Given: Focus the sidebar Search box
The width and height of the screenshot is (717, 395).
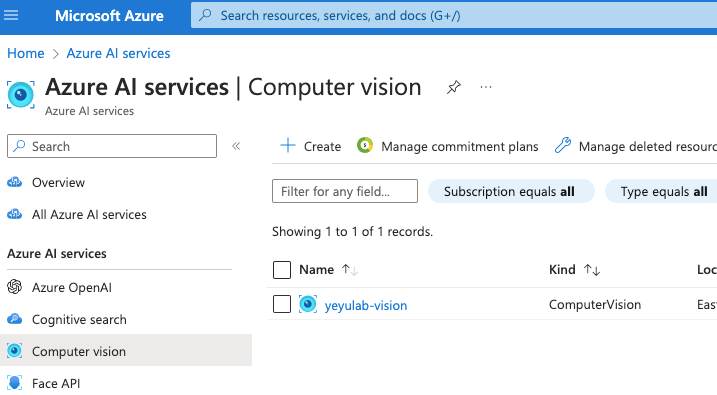Looking at the screenshot, I should coord(112,146).
